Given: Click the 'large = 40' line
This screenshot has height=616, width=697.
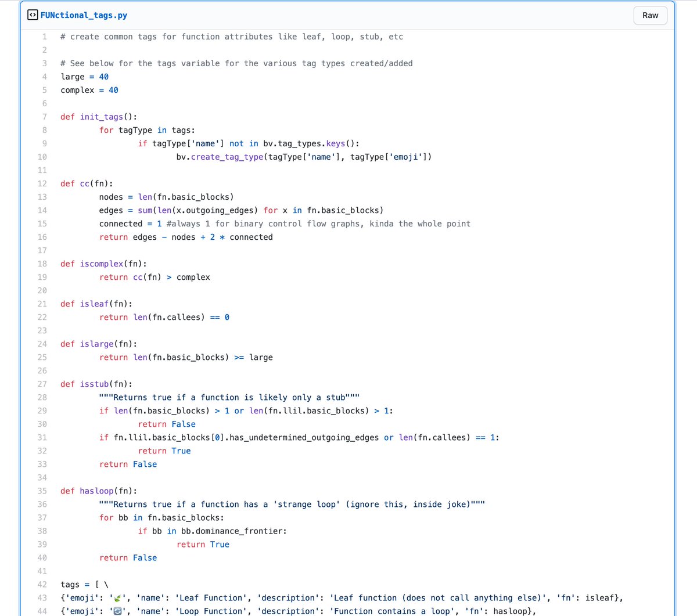Looking at the screenshot, I should click(84, 77).
